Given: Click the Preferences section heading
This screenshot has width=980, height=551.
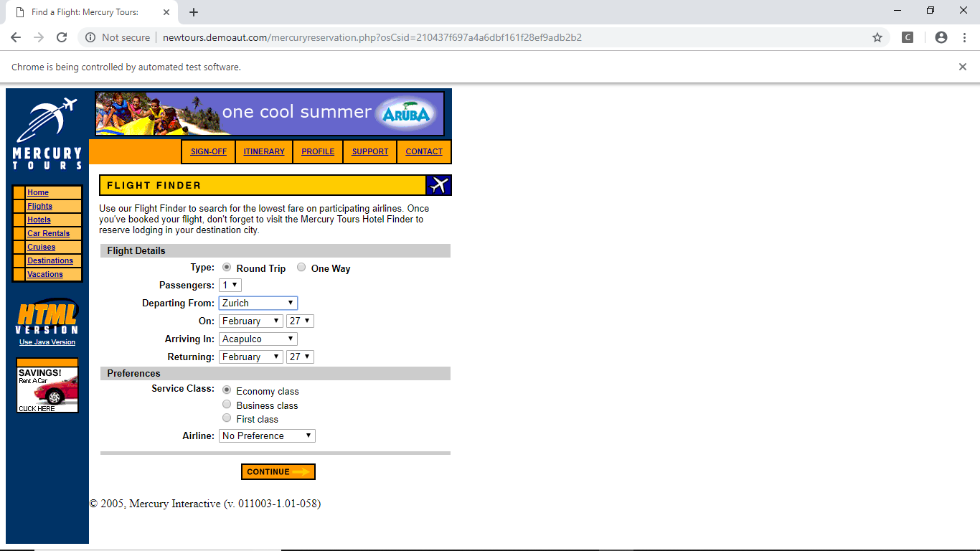Looking at the screenshot, I should pyautogui.click(x=134, y=373).
